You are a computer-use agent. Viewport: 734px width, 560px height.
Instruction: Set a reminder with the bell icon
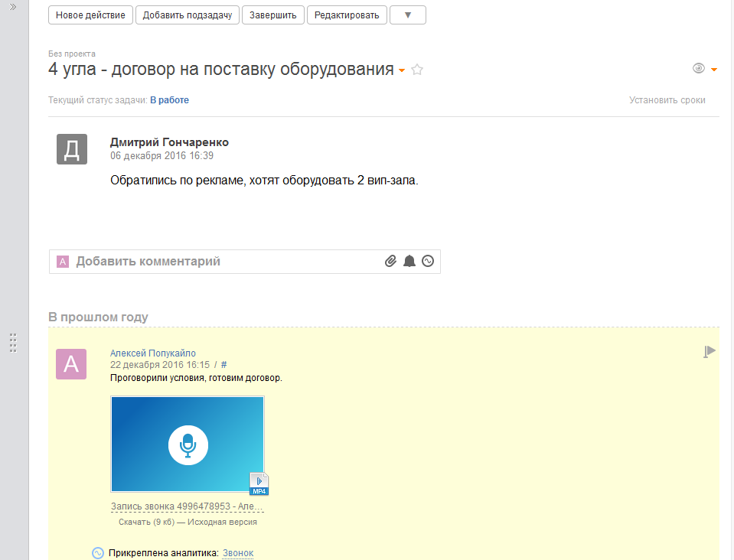click(x=409, y=261)
